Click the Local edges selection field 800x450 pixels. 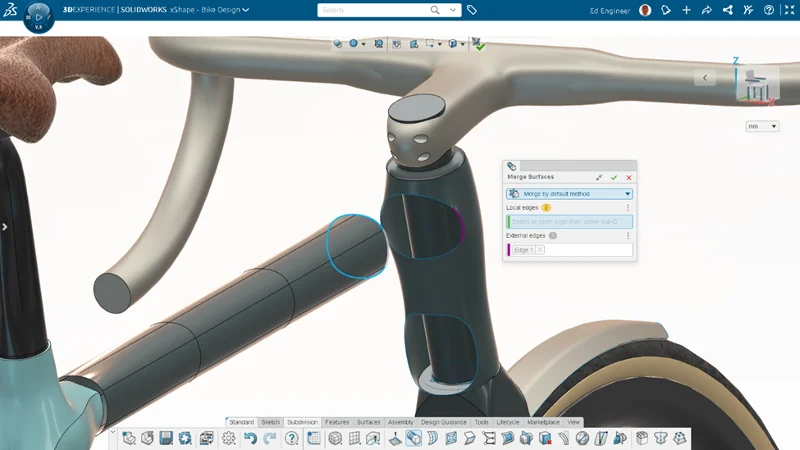(x=570, y=221)
